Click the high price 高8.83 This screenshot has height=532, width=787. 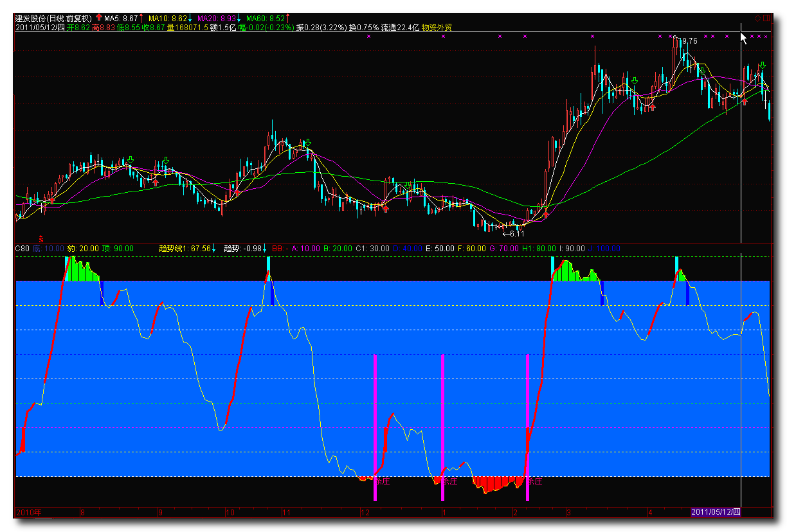pyautogui.click(x=104, y=28)
